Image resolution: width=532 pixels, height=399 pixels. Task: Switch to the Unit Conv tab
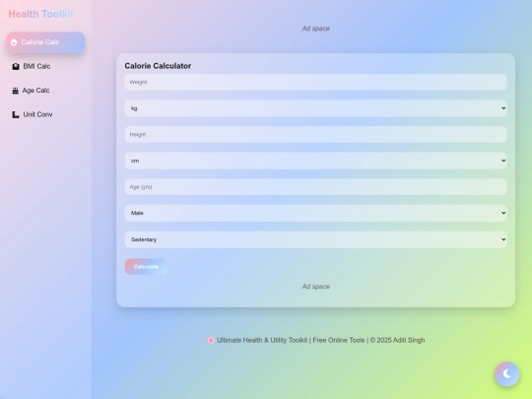coord(45,114)
